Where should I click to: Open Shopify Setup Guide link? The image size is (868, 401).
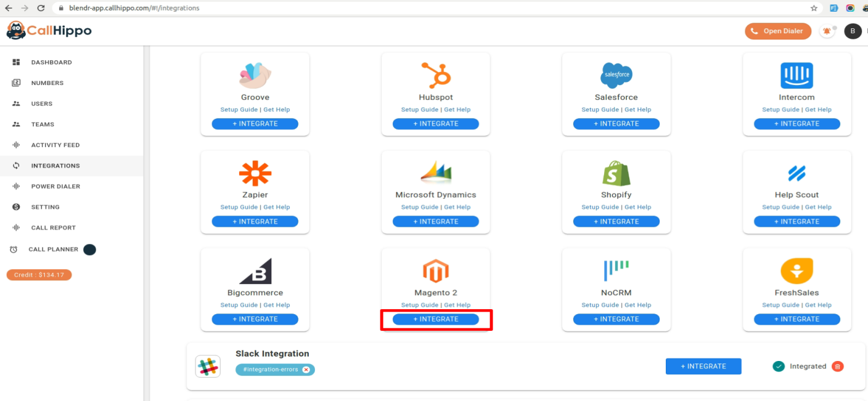pyautogui.click(x=600, y=208)
